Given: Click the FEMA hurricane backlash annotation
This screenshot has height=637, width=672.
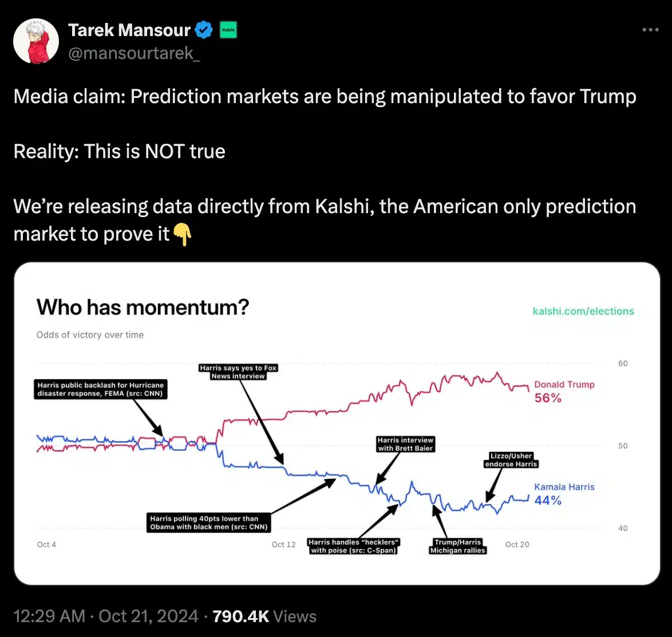Looking at the screenshot, I should pos(101,390).
